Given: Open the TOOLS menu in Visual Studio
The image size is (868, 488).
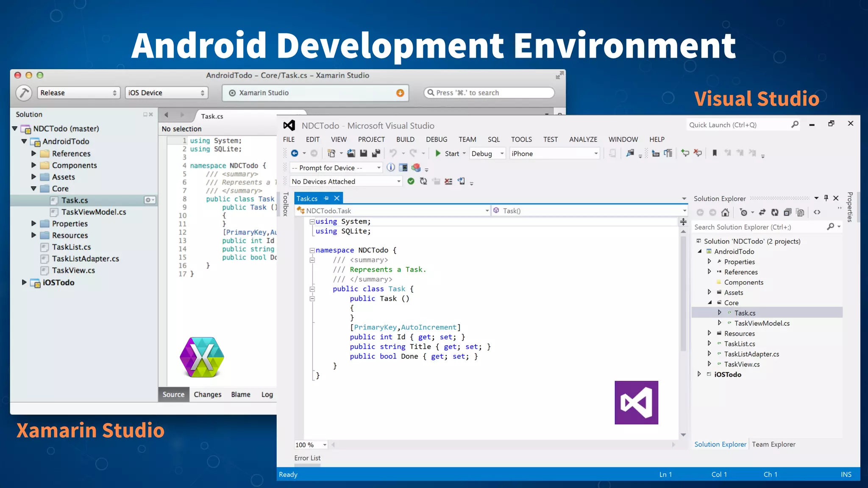Looking at the screenshot, I should [521, 139].
